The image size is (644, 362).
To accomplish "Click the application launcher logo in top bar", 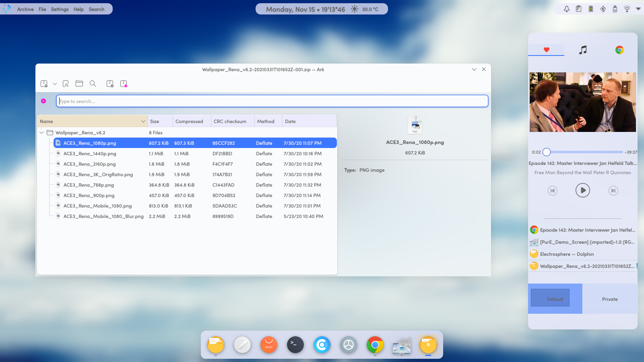I will pyautogui.click(x=6, y=9).
